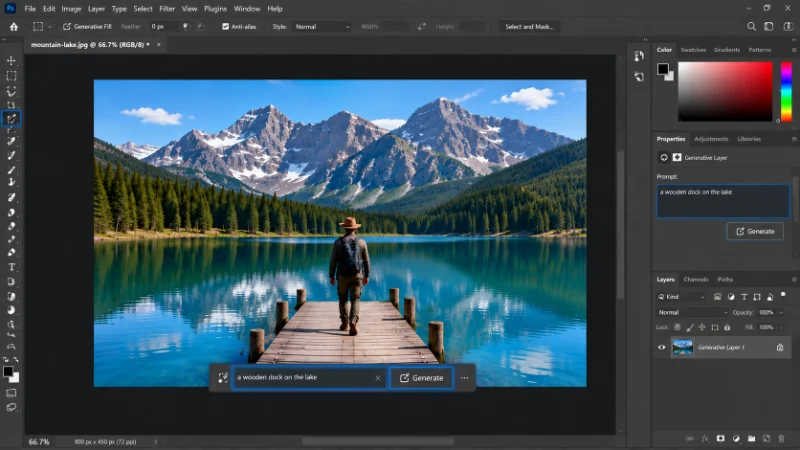The height and width of the screenshot is (450, 800).
Task: Toggle the layer filtering on/off dot
Action: (x=783, y=295)
